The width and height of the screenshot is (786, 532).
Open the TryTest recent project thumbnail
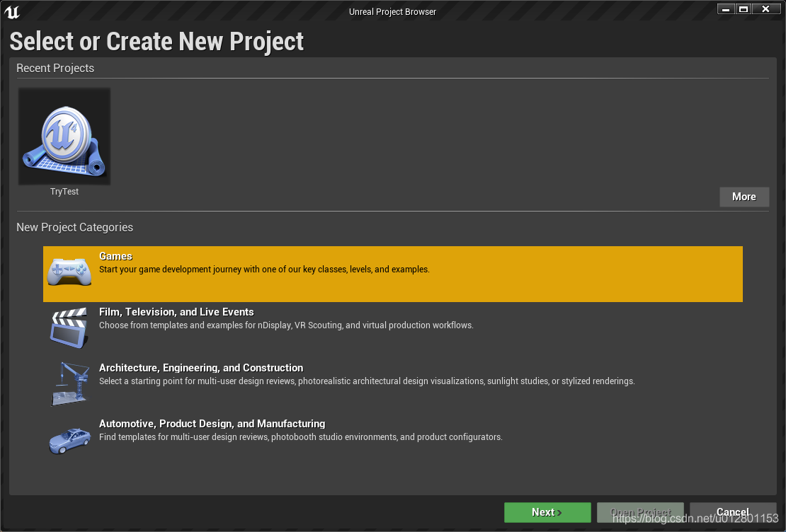click(x=64, y=137)
